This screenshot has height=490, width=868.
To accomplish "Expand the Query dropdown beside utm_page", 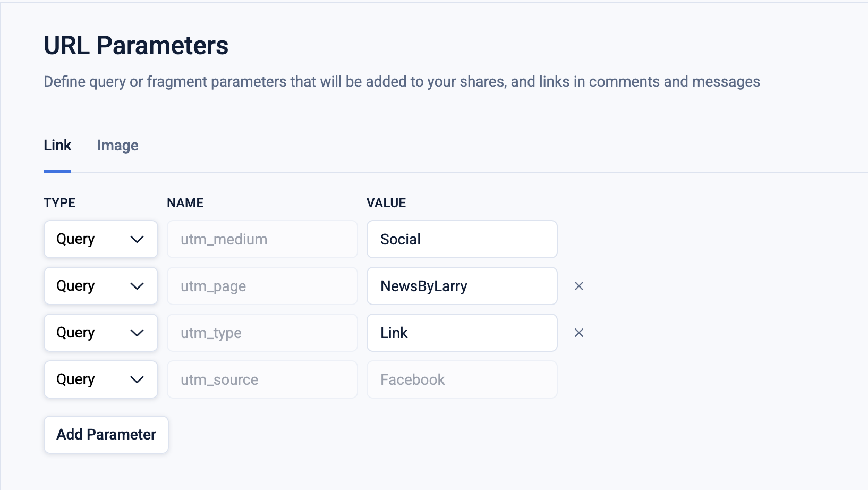I will pos(101,286).
